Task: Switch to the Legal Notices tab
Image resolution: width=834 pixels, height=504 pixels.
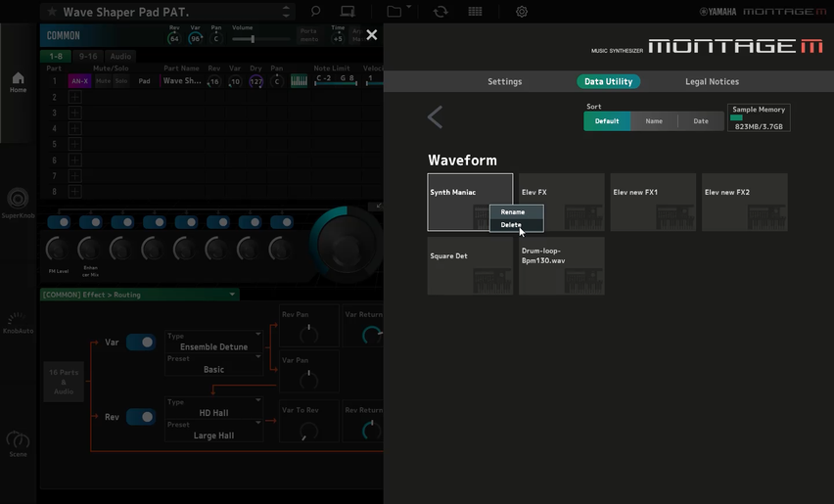Action: tap(712, 81)
